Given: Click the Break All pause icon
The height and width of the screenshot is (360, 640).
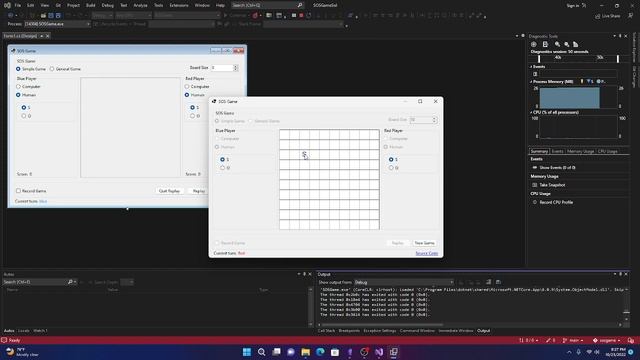Looking at the screenshot, I should (x=294, y=16).
